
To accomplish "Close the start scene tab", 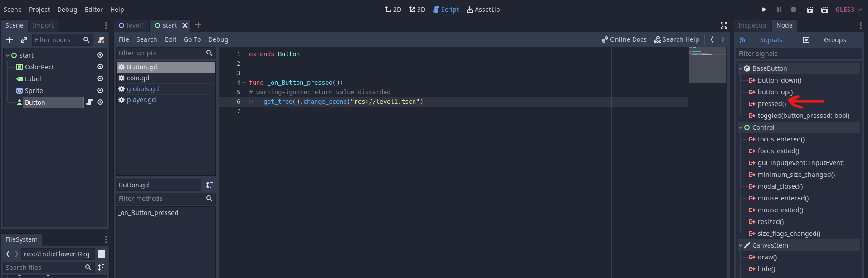I will tap(185, 25).
